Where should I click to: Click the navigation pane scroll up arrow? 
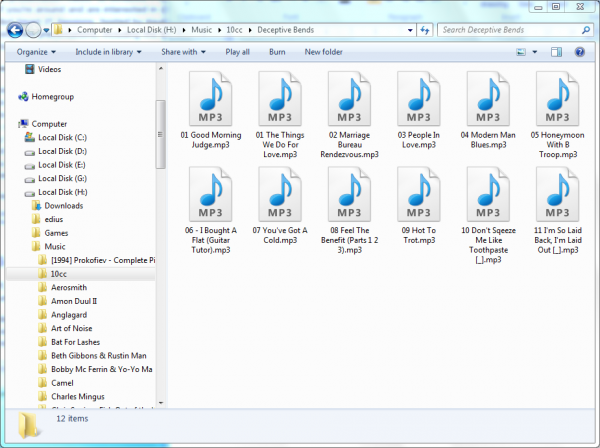click(x=161, y=68)
